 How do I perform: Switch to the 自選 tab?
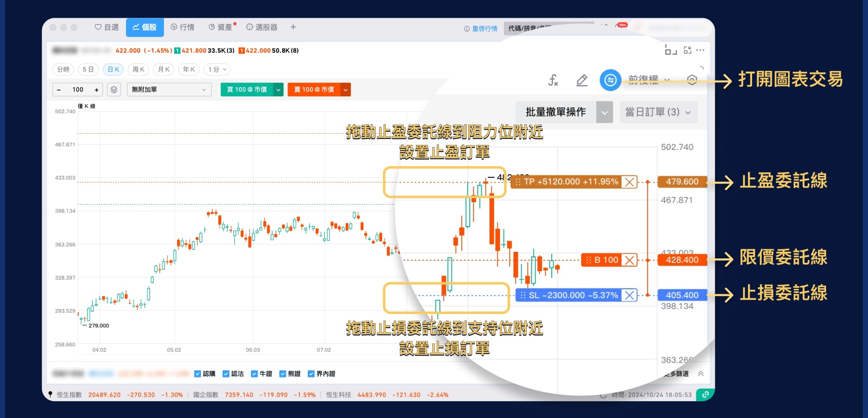coord(107,27)
